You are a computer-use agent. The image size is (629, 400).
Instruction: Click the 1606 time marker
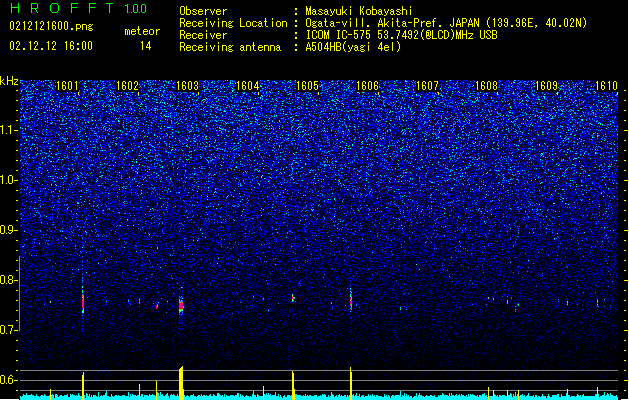pos(367,86)
